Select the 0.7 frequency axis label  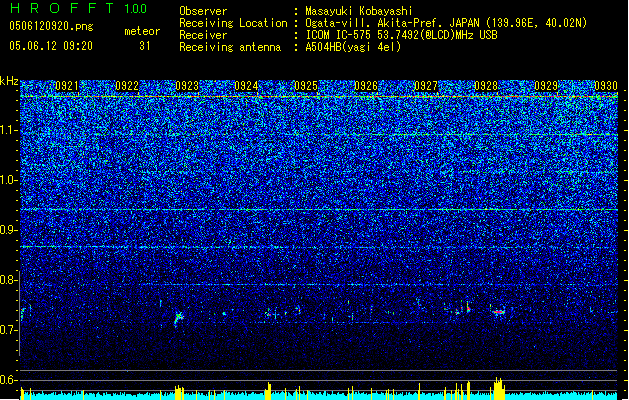pyautogui.click(x=9, y=330)
